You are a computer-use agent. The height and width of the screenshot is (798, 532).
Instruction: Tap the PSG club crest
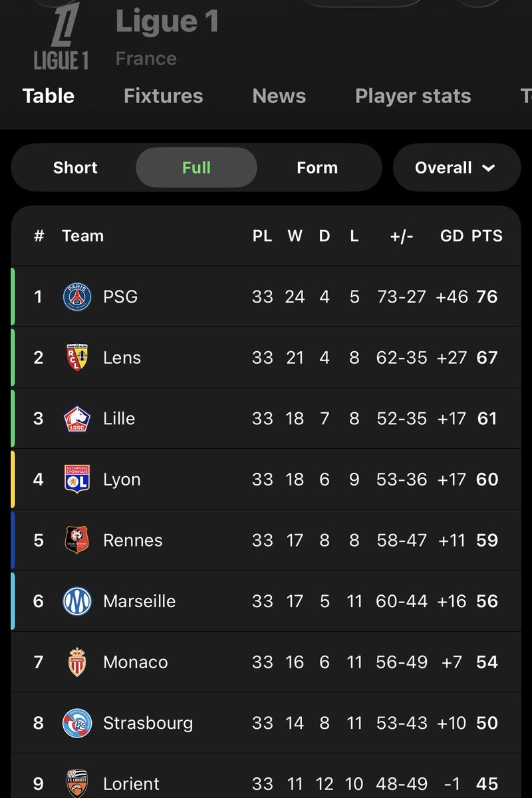(77, 297)
